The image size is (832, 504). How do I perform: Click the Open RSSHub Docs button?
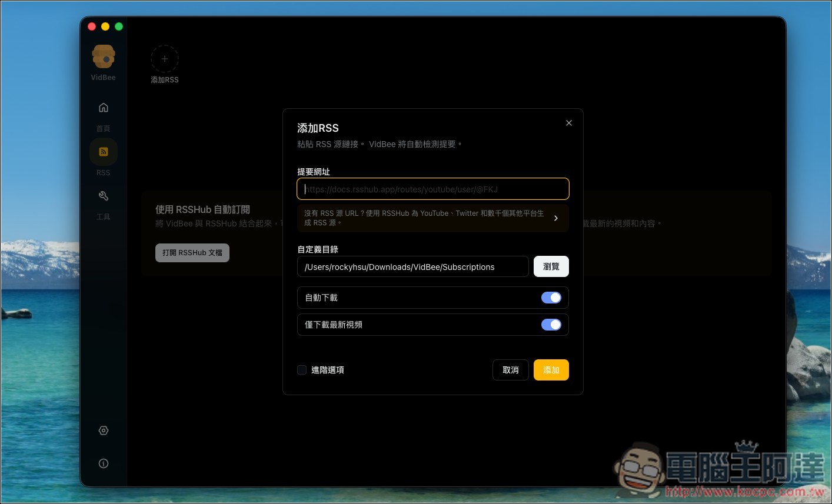click(192, 253)
